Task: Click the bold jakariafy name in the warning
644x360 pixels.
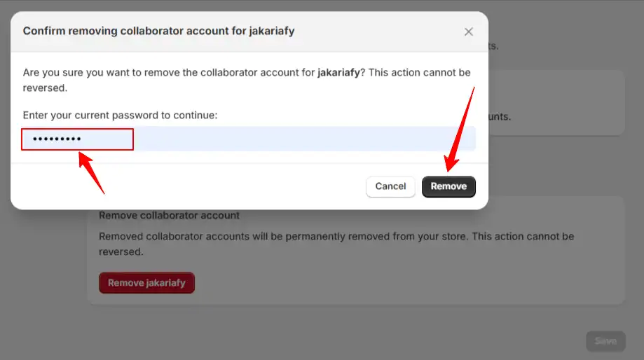Action: click(x=338, y=72)
